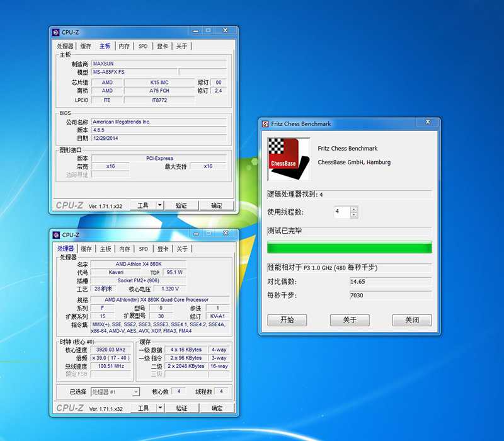Click Socket FM2+ (906) package value
The image size is (504, 441).
click(139, 280)
